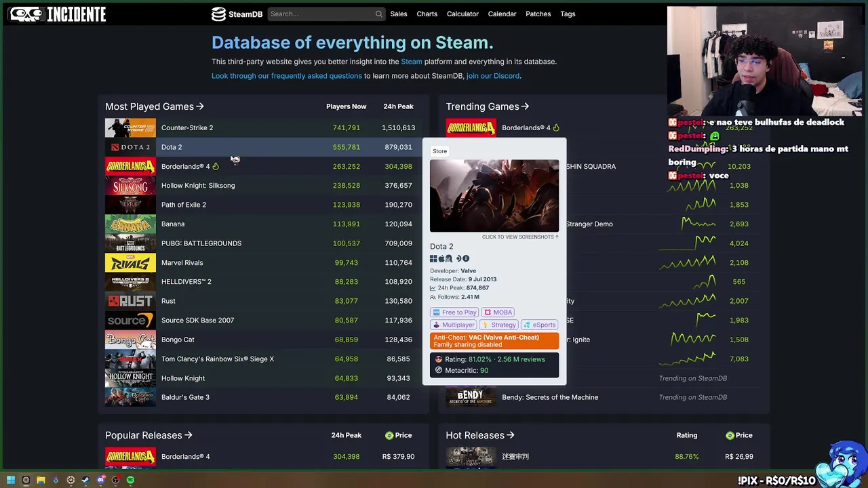This screenshot has height=488, width=868.
Task: Click the Rust game icon
Action: (x=130, y=301)
